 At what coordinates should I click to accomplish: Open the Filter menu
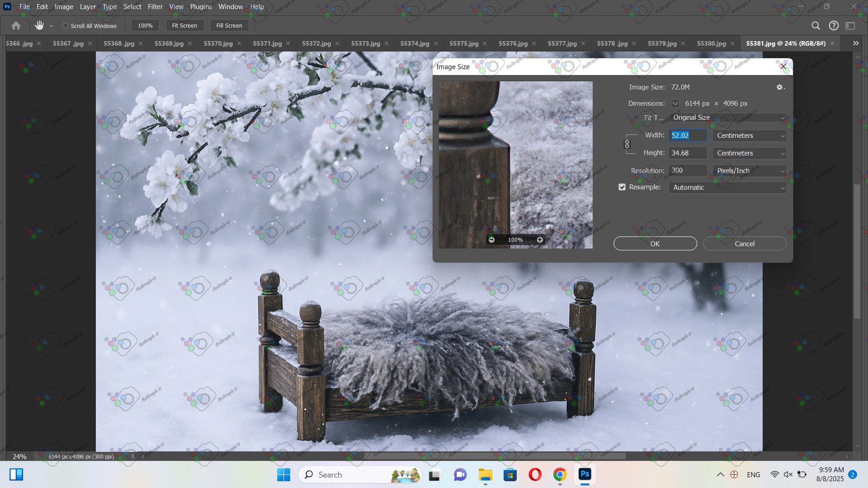[155, 7]
